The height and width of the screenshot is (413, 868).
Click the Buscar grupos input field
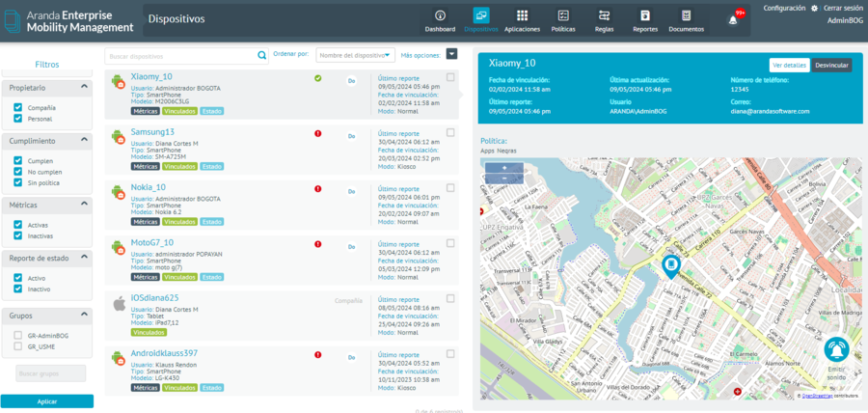(51, 373)
